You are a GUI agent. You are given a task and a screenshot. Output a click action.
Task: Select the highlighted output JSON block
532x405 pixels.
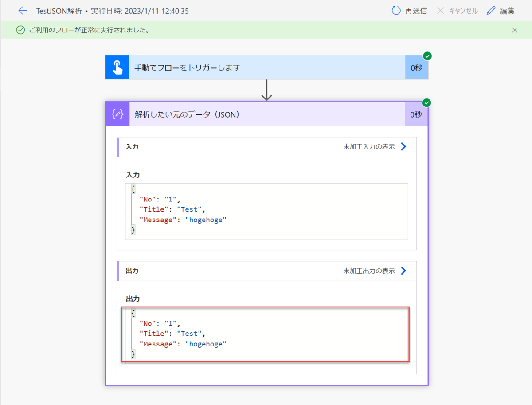(265, 335)
